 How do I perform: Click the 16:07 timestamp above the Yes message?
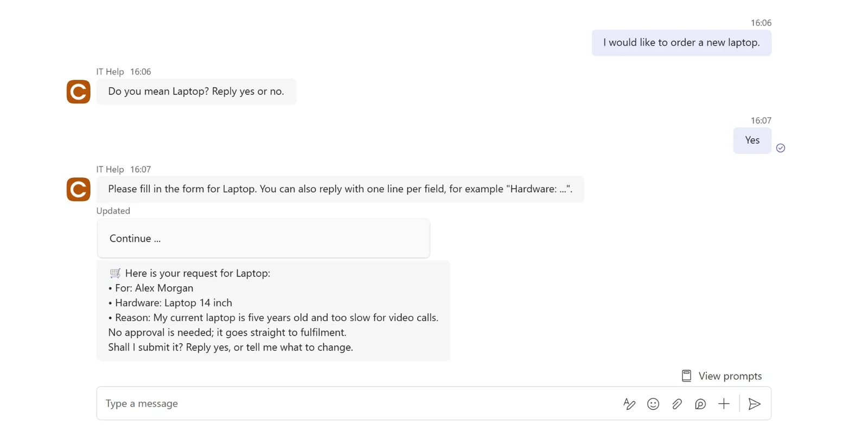click(761, 120)
